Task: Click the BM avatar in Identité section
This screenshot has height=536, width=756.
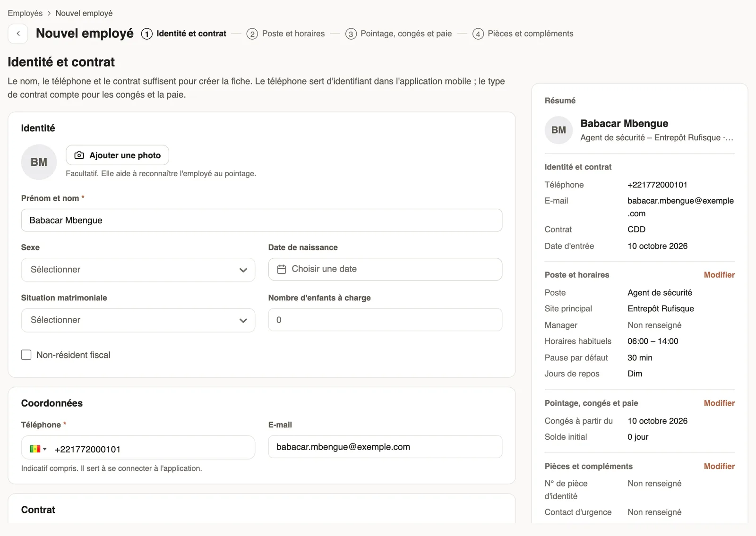Action: click(x=39, y=162)
